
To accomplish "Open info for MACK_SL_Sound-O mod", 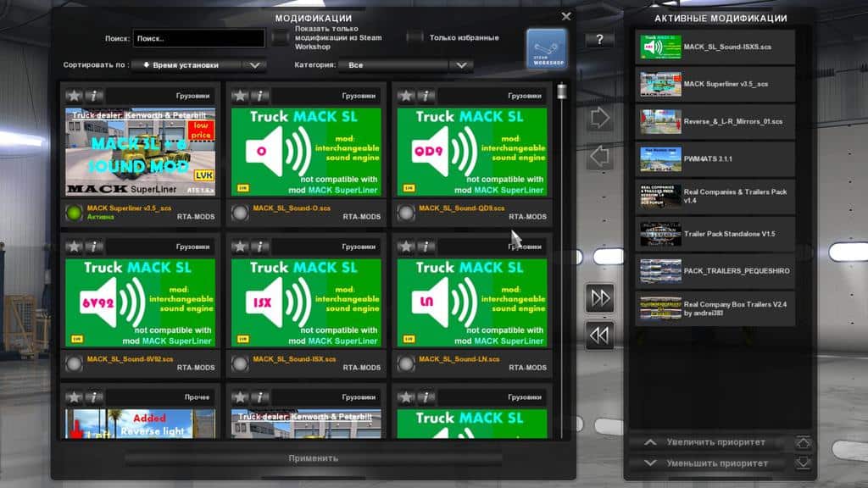I will pos(260,96).
